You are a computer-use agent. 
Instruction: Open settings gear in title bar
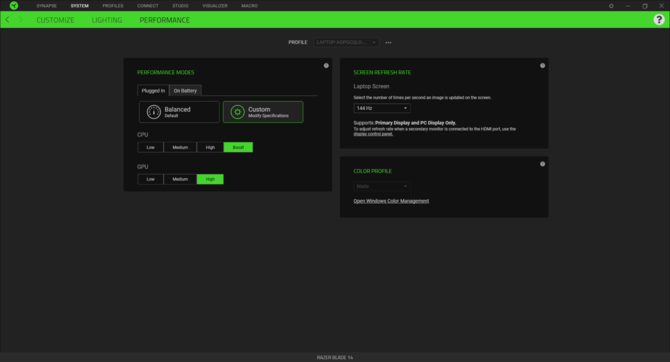(611, 6)
